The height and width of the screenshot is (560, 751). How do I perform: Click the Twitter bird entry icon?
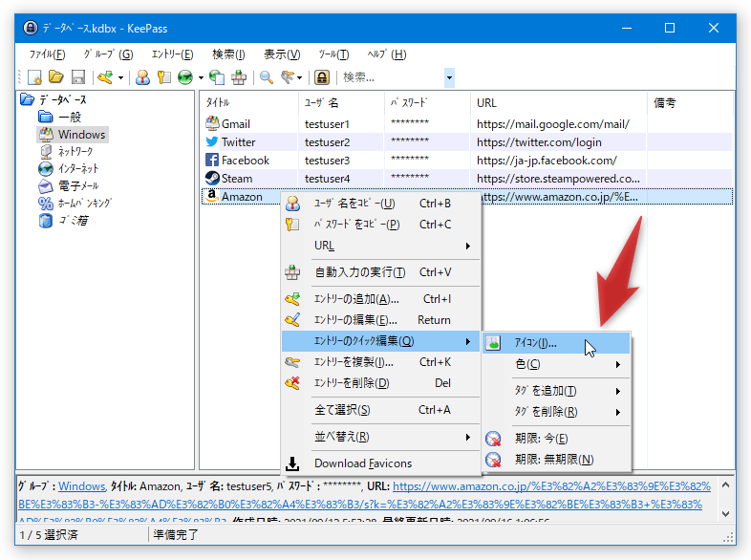(x=212, y=141)
